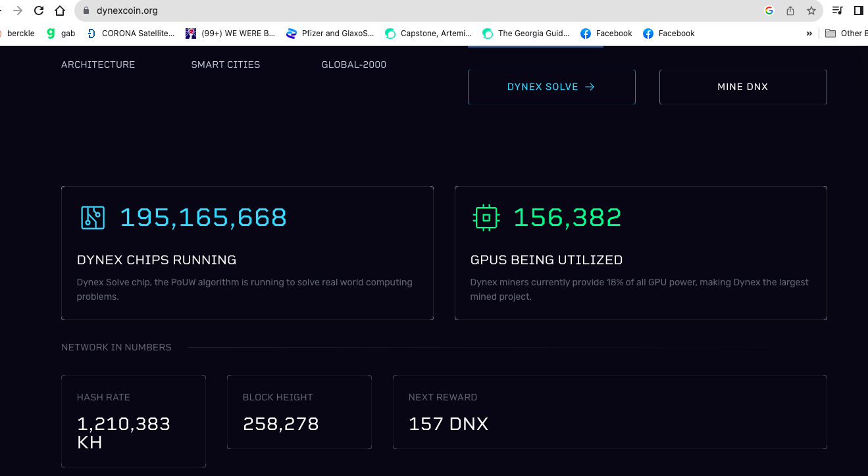Open the first Facebook bookmark
This screenshot has width=868, height=476.
tap(606, 34)
